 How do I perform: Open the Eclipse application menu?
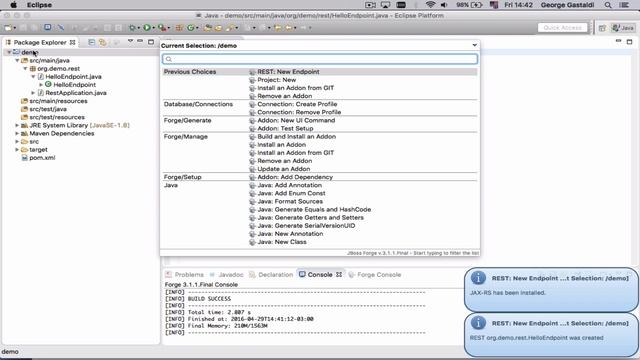39,5
